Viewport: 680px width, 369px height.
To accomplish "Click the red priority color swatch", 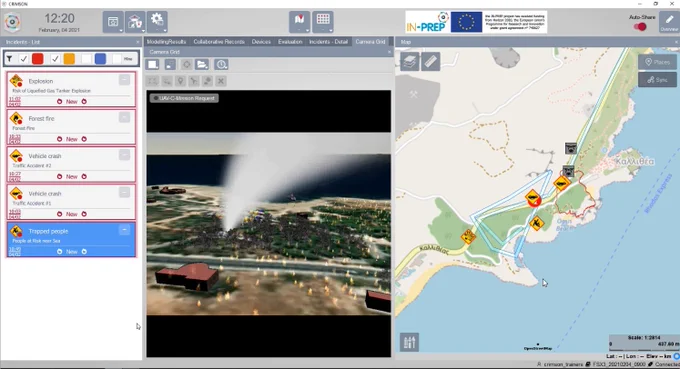I will pyautogui.click(x=38, y=59).
